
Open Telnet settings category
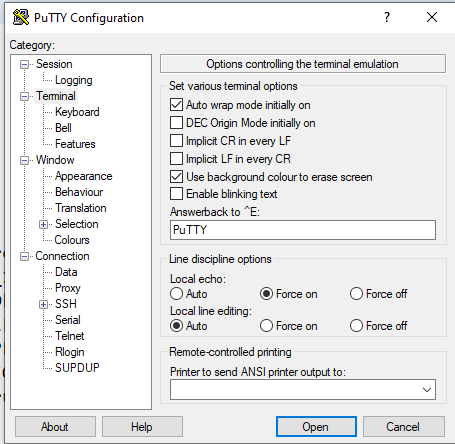(x=70, y=336)
